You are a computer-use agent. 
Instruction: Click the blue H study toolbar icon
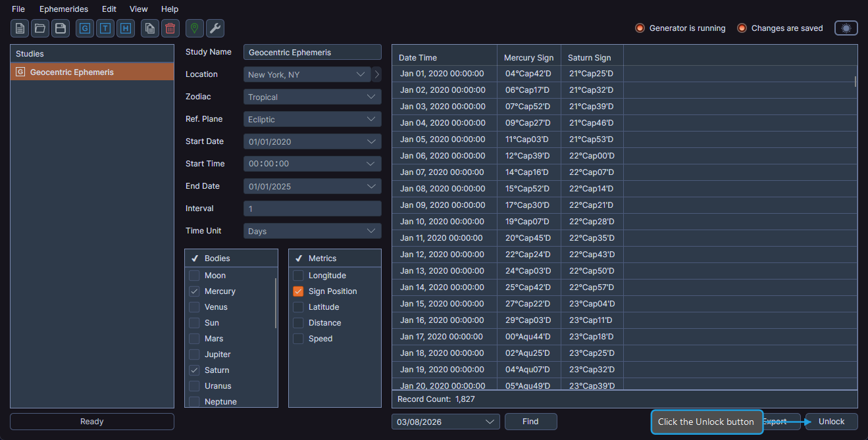coord(126,28)
